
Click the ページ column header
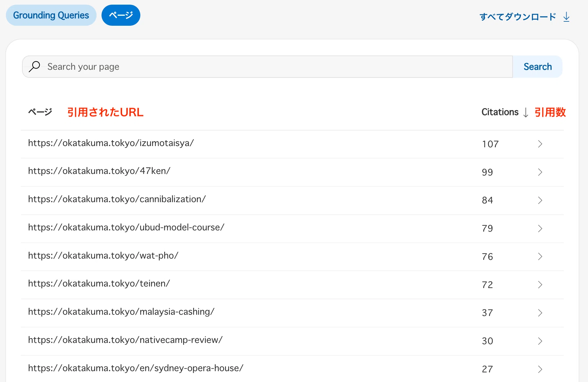click(40, 112)
